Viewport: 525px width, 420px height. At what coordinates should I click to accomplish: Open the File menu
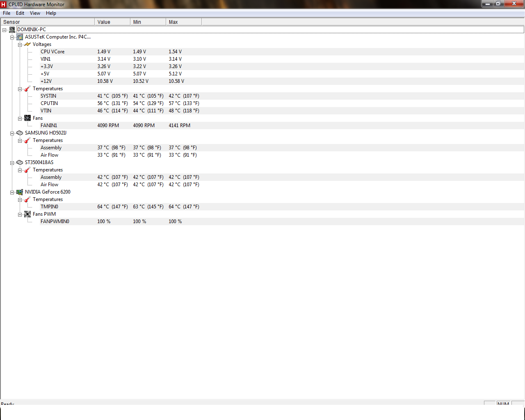point(7,13)
